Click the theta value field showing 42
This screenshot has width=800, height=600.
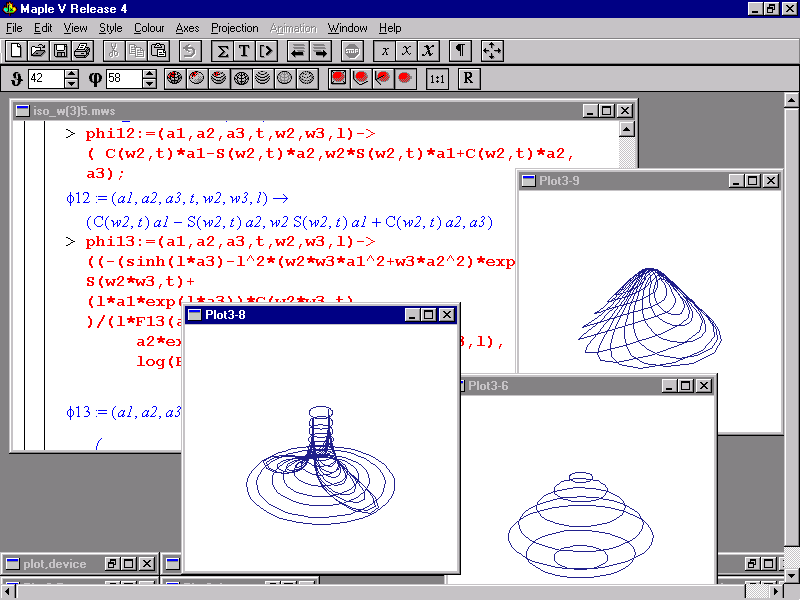(46, 79)
